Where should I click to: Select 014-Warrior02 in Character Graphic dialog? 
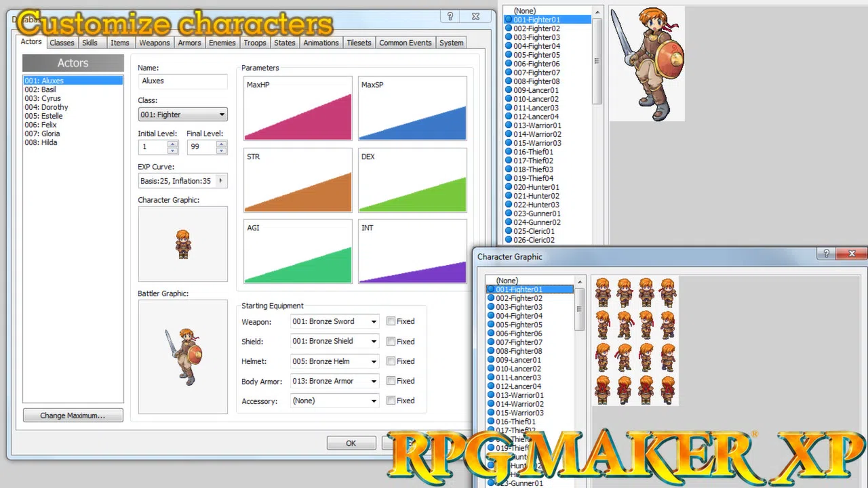[519, 404]
